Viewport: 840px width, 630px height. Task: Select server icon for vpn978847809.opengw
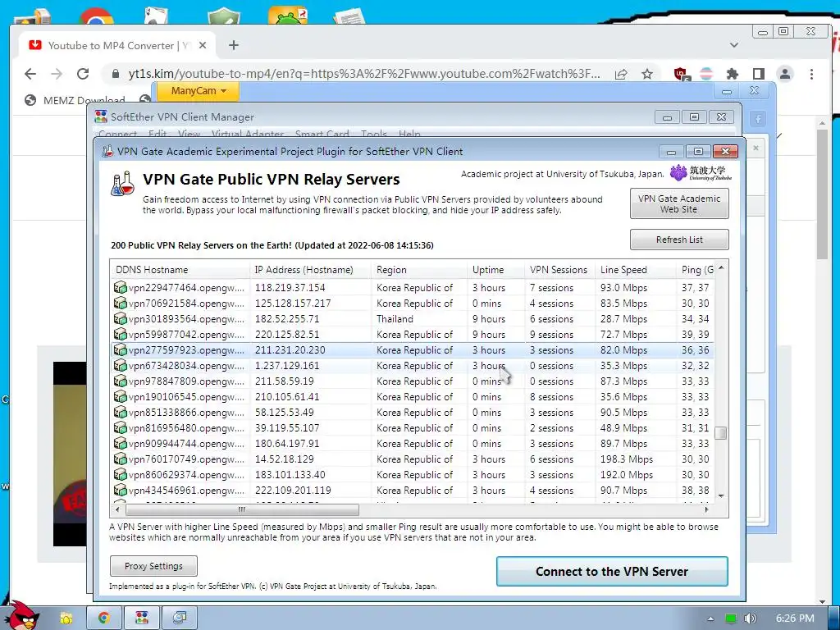[121, 381]
